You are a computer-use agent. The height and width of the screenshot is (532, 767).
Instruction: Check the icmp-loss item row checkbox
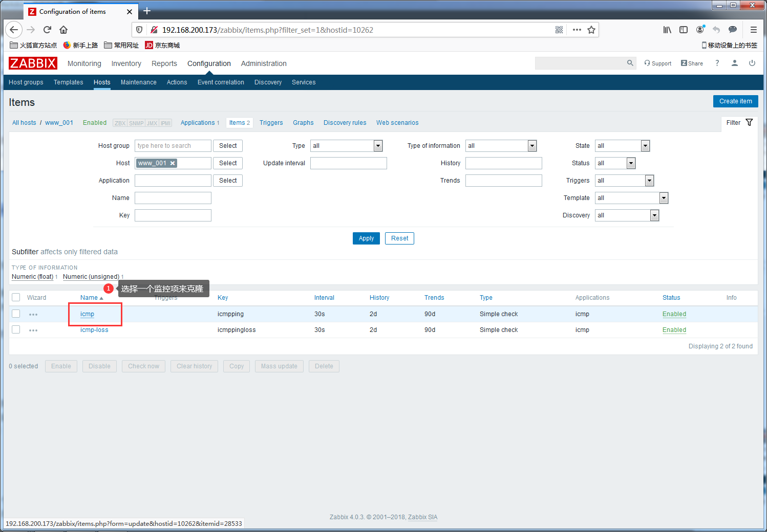(16, 329)
